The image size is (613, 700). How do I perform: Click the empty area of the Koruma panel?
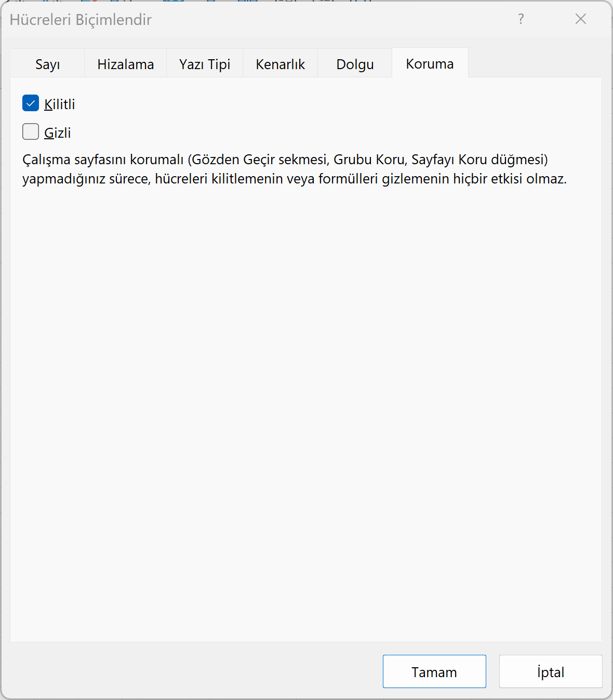(305, 405)
